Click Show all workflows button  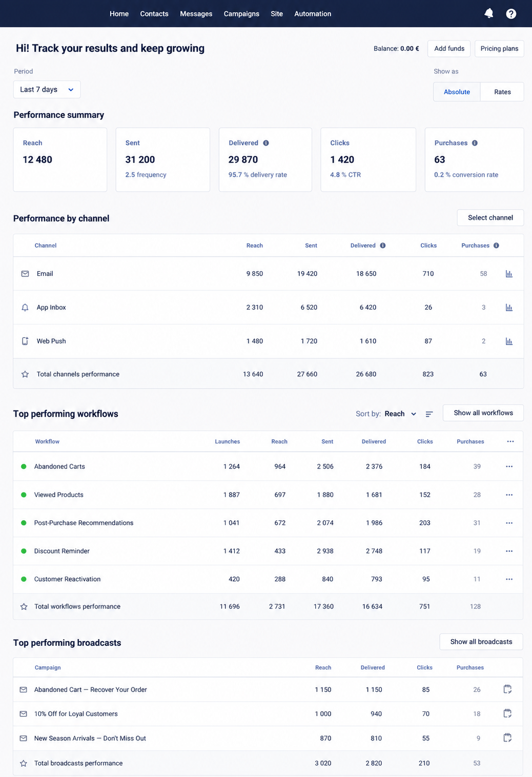point(483,413)
